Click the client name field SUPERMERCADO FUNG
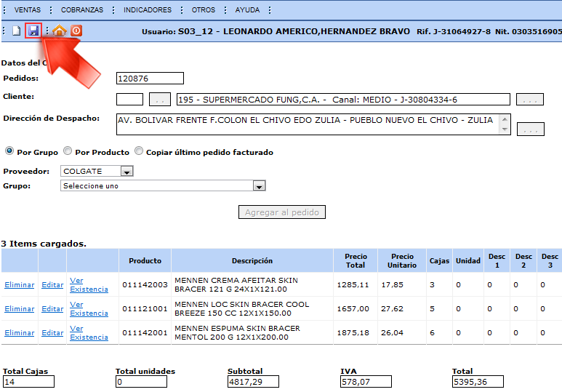This screenshot has height=392, width=562. coord(343,100)
